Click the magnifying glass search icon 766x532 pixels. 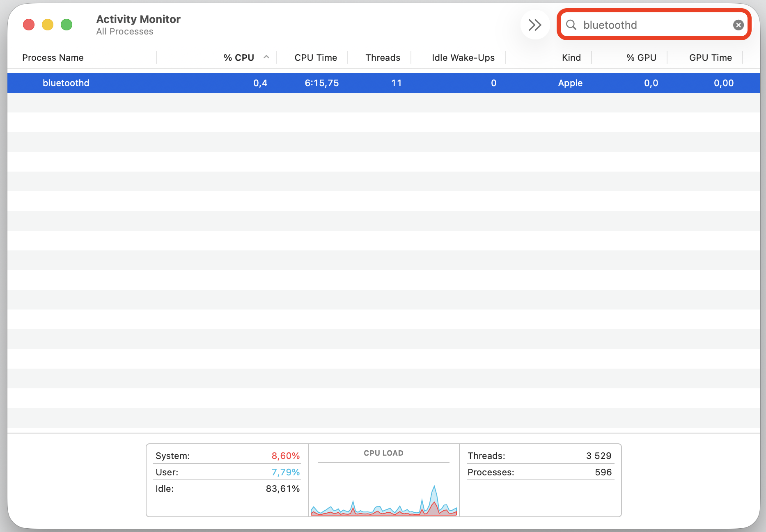(571, 25)
